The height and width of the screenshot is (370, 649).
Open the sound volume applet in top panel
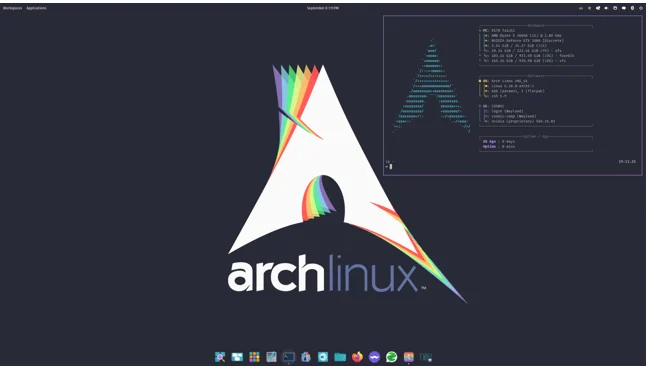[606, 8]
